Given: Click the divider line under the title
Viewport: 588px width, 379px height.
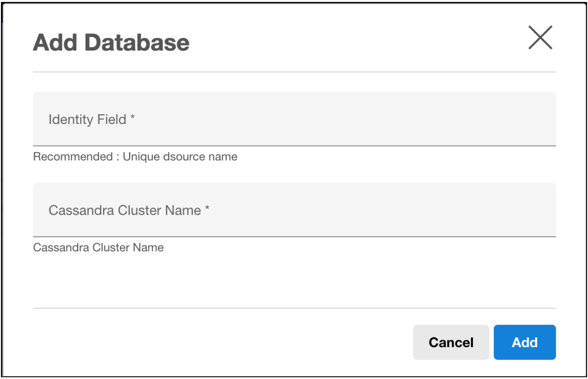Looking at the screenshot, I should tap(294, 72).
